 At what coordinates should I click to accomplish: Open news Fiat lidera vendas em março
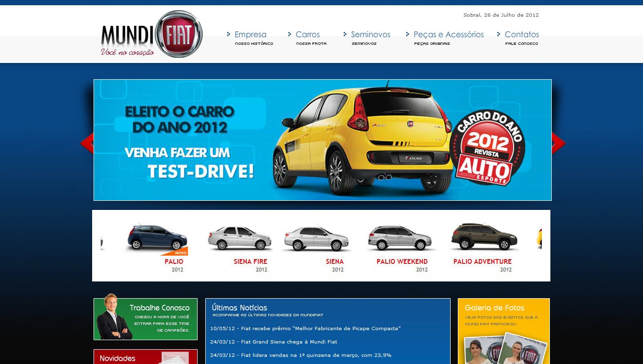tap(301, 355)
